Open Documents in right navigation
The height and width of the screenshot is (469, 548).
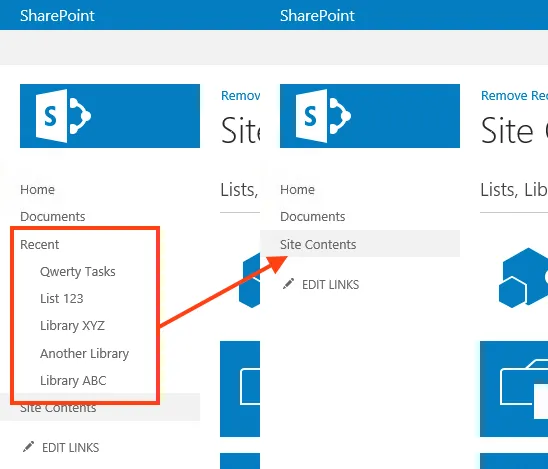coord(312,216)
